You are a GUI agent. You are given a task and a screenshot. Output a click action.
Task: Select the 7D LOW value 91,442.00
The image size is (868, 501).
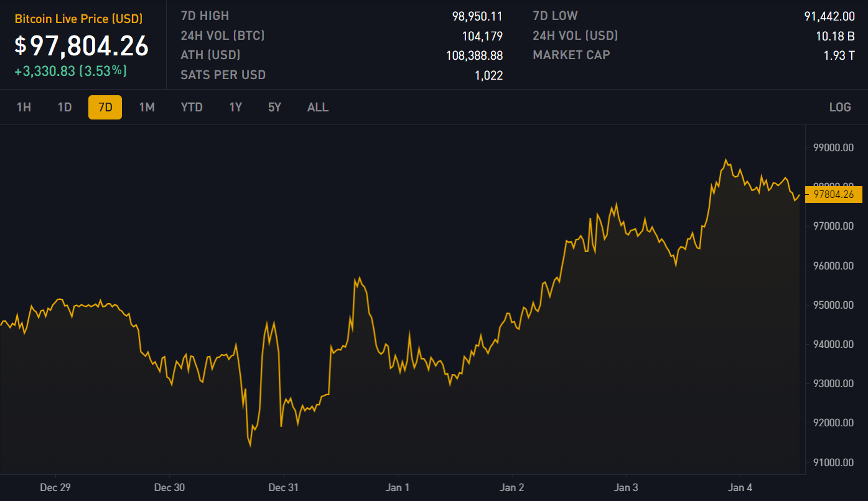[x=829, y=16]
